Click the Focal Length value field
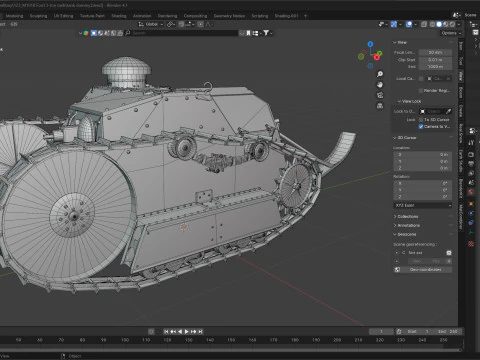The width and height of the screenshot is (480, 360). click(435, 52)
